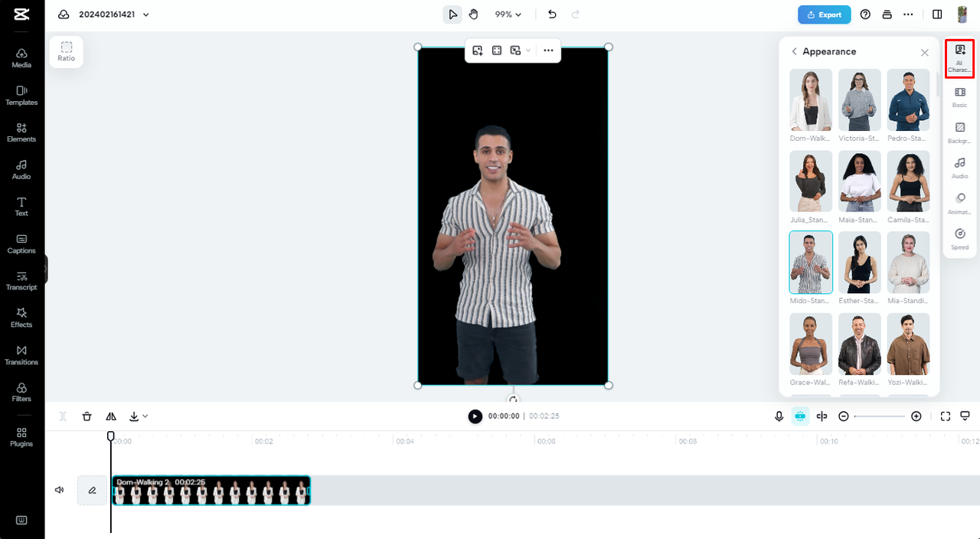The image size is (980, 539).
Task: Click the microphone record icon
Action: coord(779,416)
